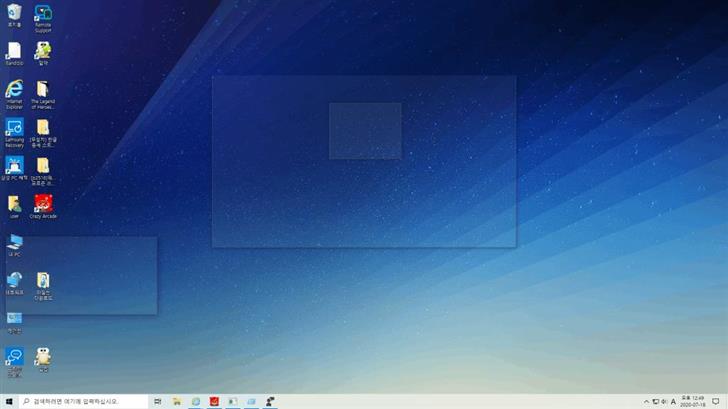Open the Windows Start menu

point(9,402)
